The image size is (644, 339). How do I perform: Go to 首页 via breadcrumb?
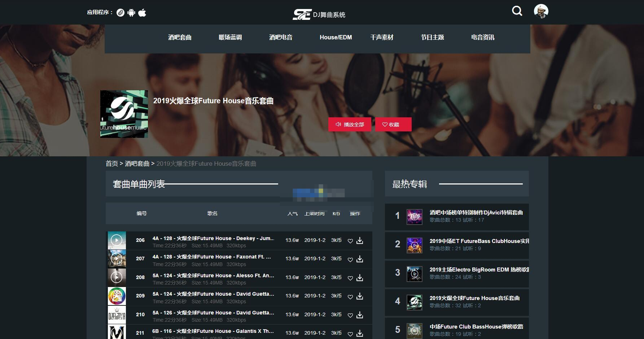[111, 164]
